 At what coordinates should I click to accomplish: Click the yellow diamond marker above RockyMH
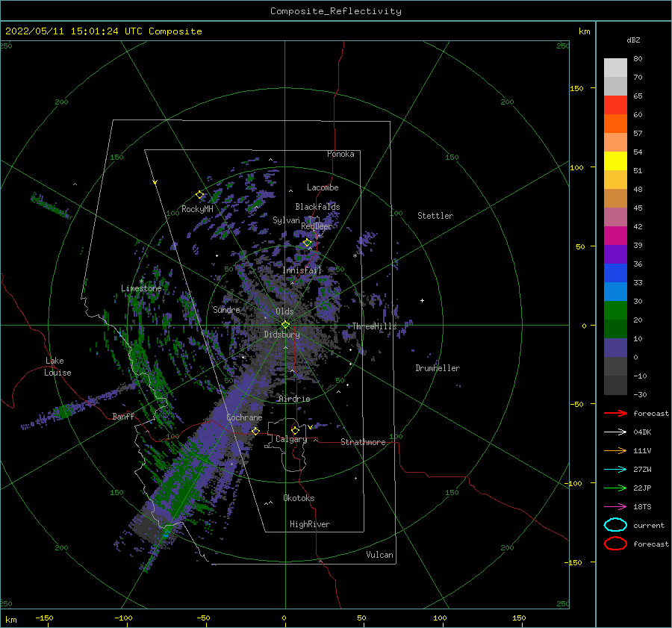pos(199,195)
